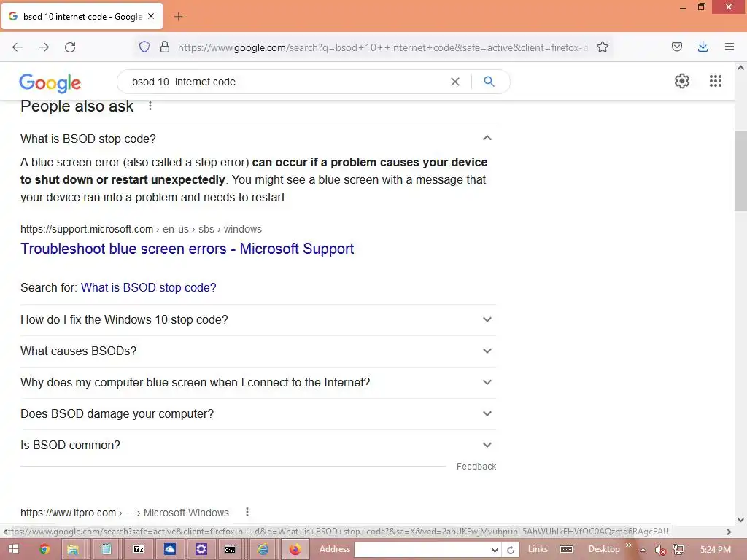Switch to the bsod 10 internet code tab

tap(82, 16)
